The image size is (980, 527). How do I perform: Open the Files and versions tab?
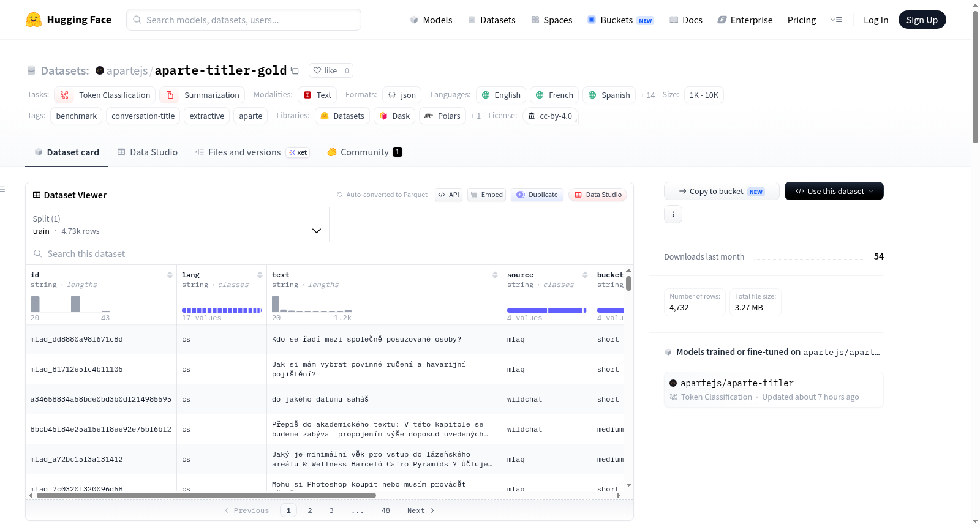(252, 152)
